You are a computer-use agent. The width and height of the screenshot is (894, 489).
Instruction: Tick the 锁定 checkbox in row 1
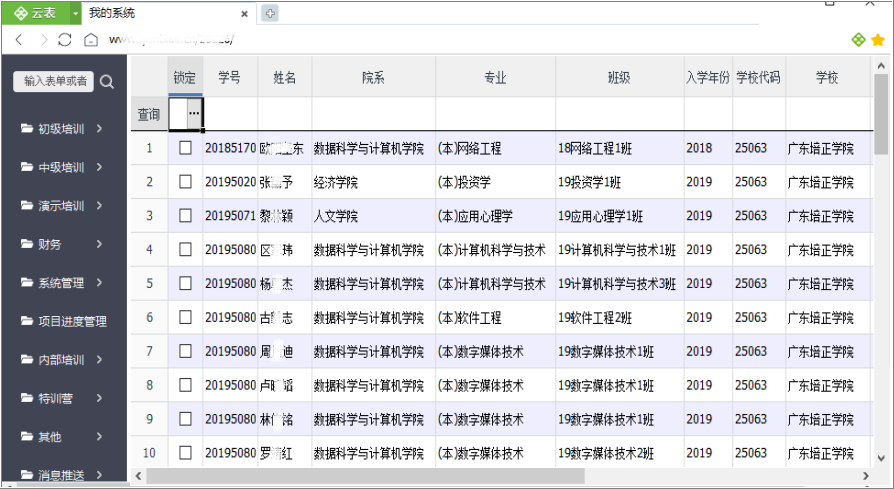point(185,148)
